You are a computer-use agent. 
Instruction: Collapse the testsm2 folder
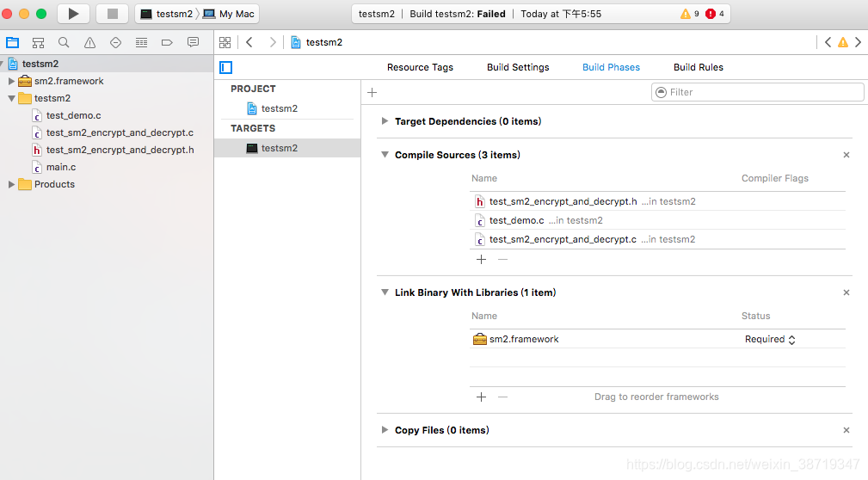(x=11, y=98)
